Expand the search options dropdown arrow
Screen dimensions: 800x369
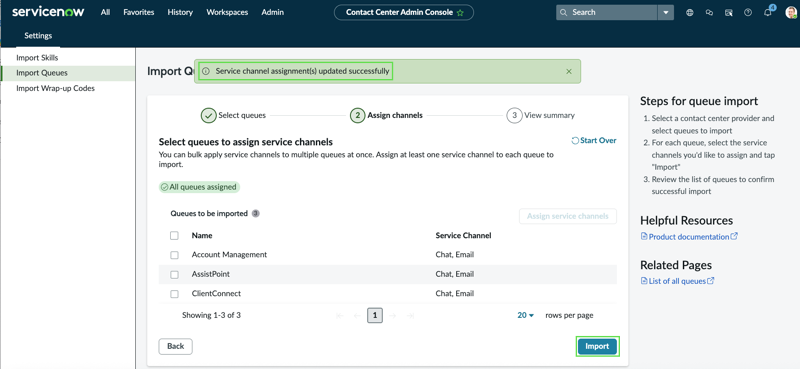tap(665, 13)
